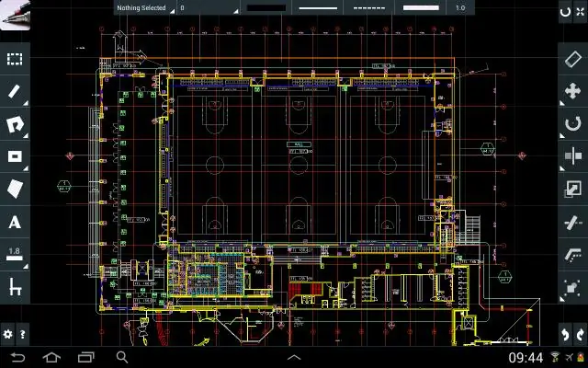Viewport: 588px width, 368px height.
Task: Select the Polyline shape tool
Action: [15, 124]
